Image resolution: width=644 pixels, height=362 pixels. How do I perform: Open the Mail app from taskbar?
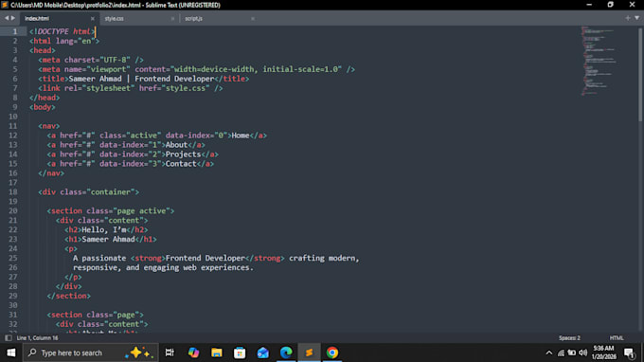coord(263,353)
